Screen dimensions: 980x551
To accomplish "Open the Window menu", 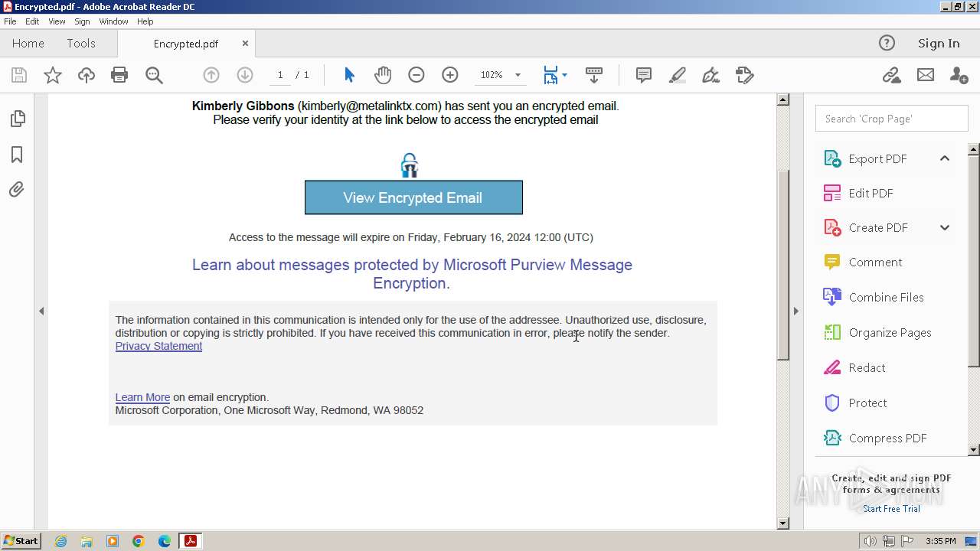I will [113, 21].
